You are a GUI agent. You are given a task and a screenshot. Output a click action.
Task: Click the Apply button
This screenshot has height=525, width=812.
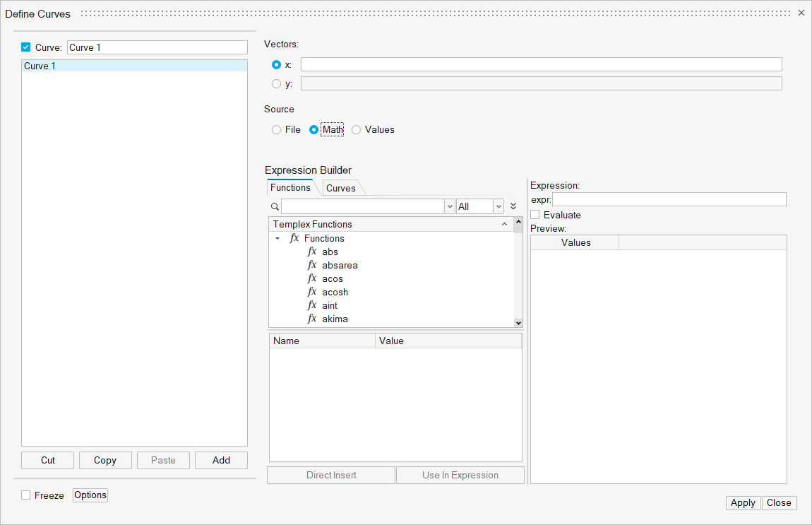(x=743, y=503)
